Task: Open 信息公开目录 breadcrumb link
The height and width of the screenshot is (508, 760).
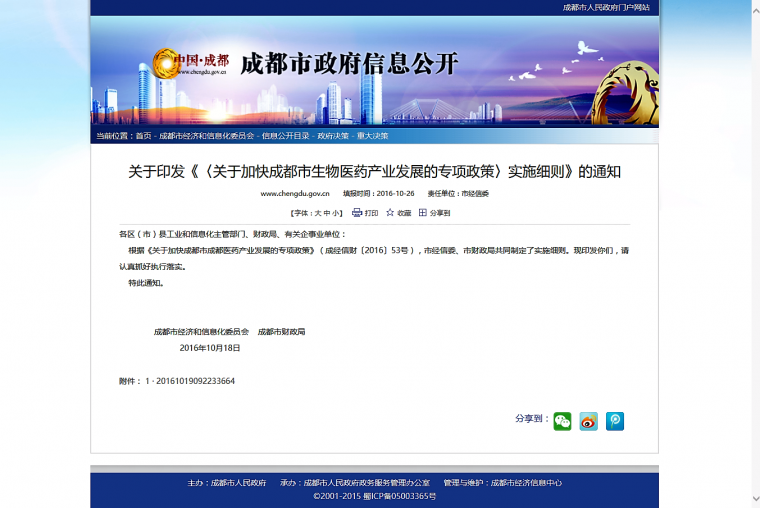Action: coord(284,136)
